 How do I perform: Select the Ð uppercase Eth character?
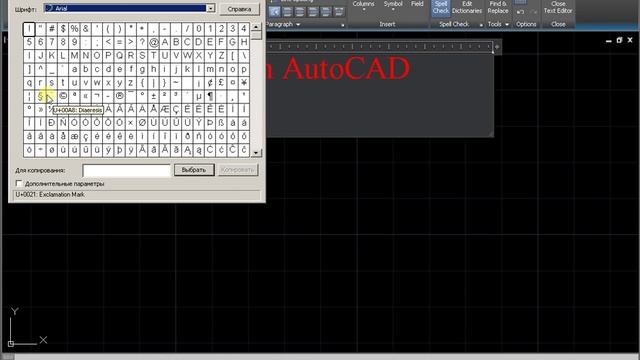tap(52, 123)
